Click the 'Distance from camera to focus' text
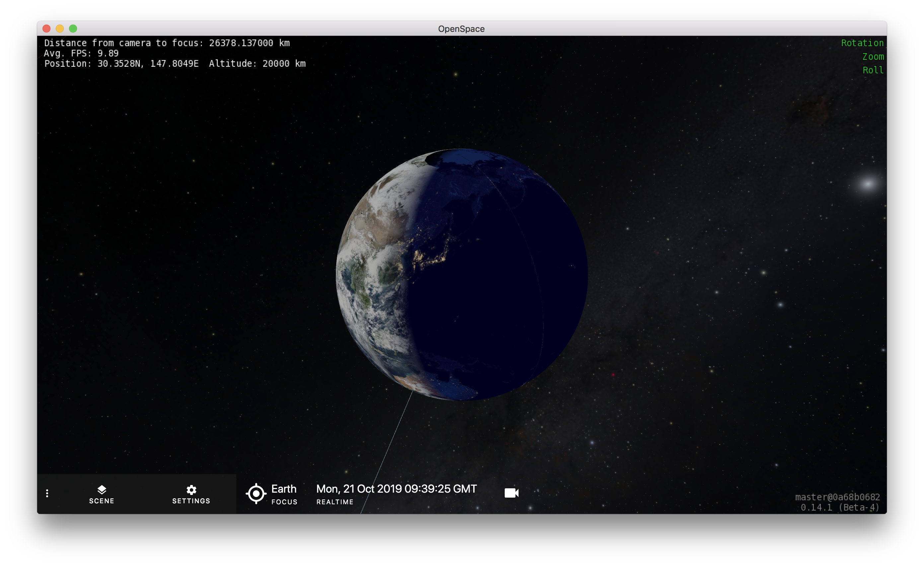This screenshot has width=924, height=567. [x=167, y=43]
